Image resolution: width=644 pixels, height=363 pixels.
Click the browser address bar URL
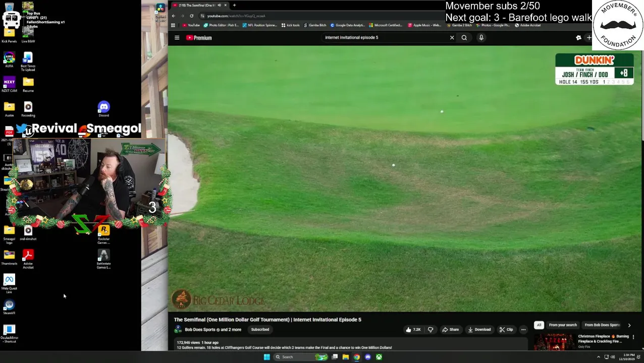click(236, 16)
